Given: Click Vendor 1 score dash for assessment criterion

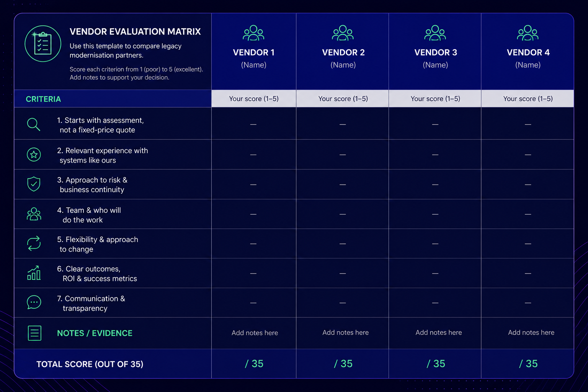Looking at the screenshot, I should click(253, 124).
